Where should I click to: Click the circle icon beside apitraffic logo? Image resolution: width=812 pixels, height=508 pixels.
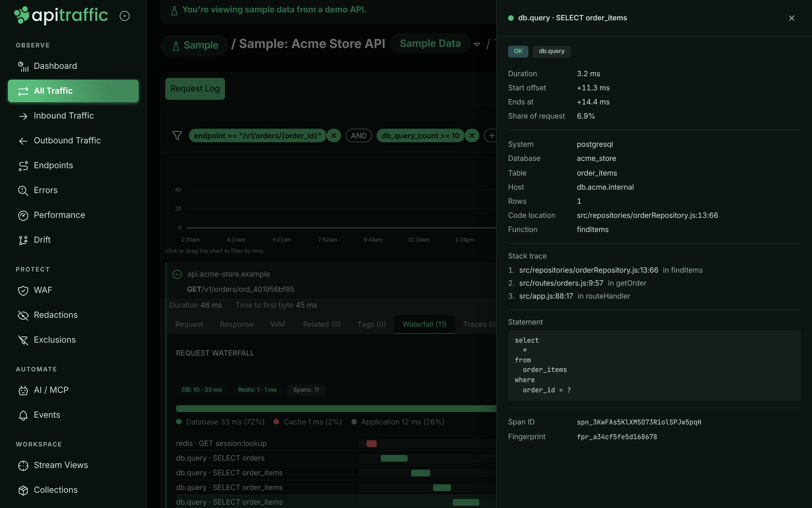[125, 16]
